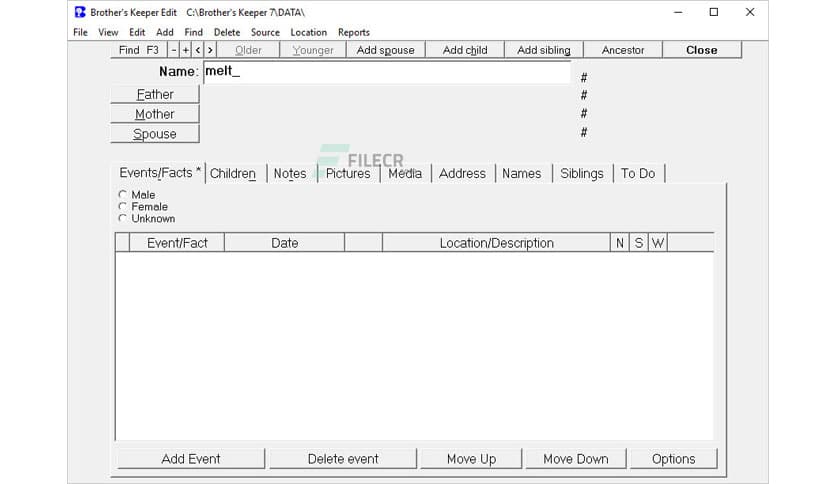Click the plus button beside Find F3
The image size is (836, 484).
click(186, 50)
